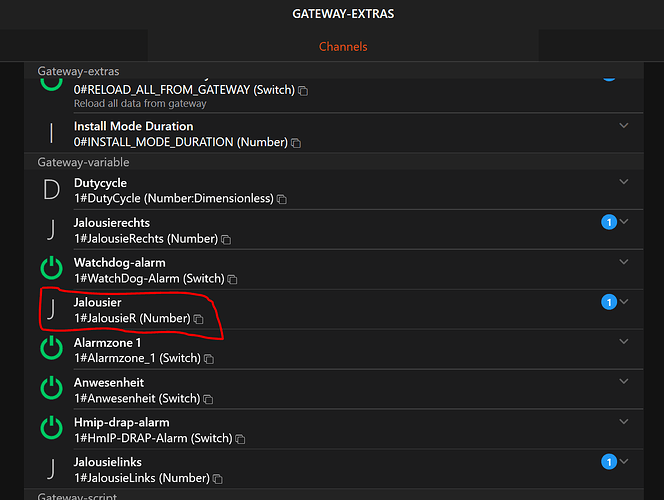The image size is (664, 500).
Task: Switch to the Channels tab
Action: tap(343, 46)
